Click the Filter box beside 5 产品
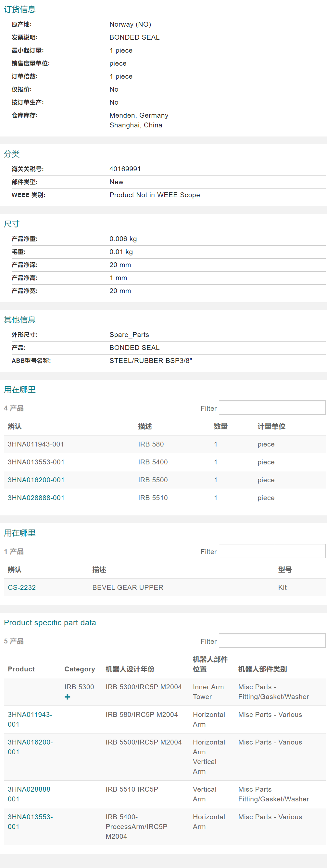327x868 pixels. point(272,641)
